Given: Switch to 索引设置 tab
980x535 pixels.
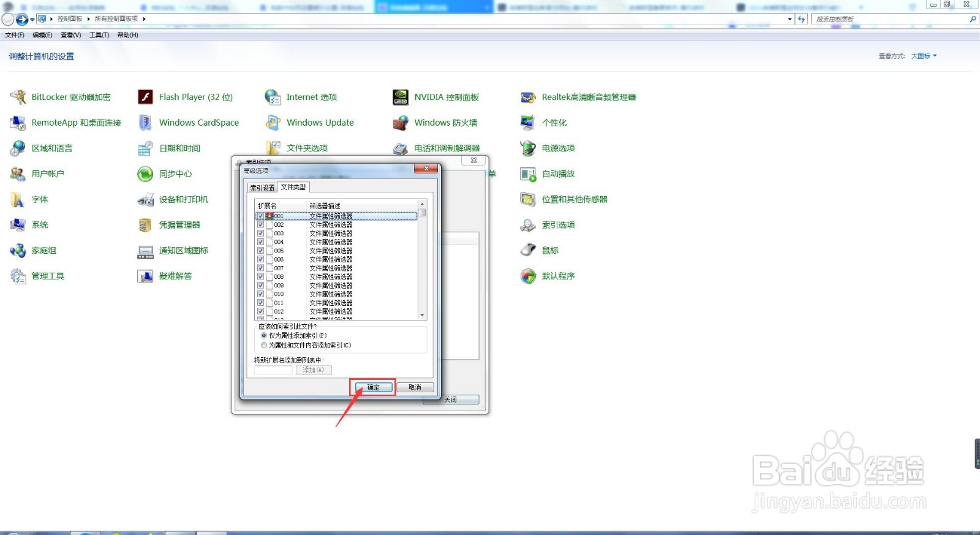Looking at the screenshot, I should pos(262,188).
